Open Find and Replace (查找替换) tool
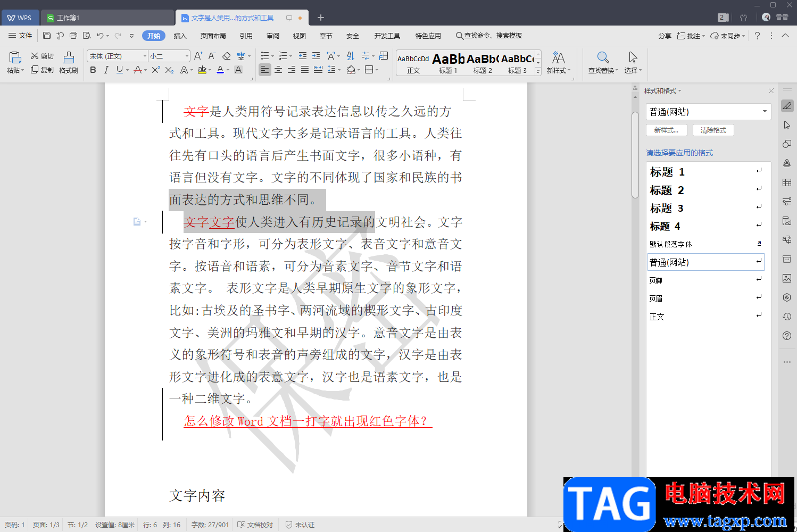 [x=603, y=62]
